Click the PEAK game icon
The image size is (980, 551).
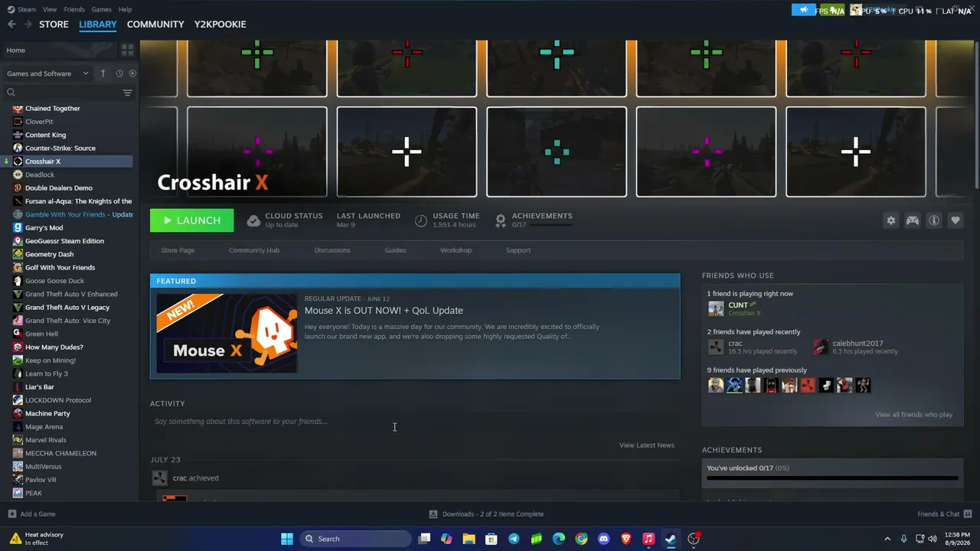point(18,493)
